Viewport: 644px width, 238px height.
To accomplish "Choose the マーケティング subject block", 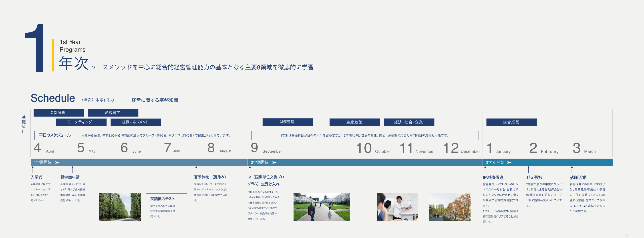I will tap(81, 122).
